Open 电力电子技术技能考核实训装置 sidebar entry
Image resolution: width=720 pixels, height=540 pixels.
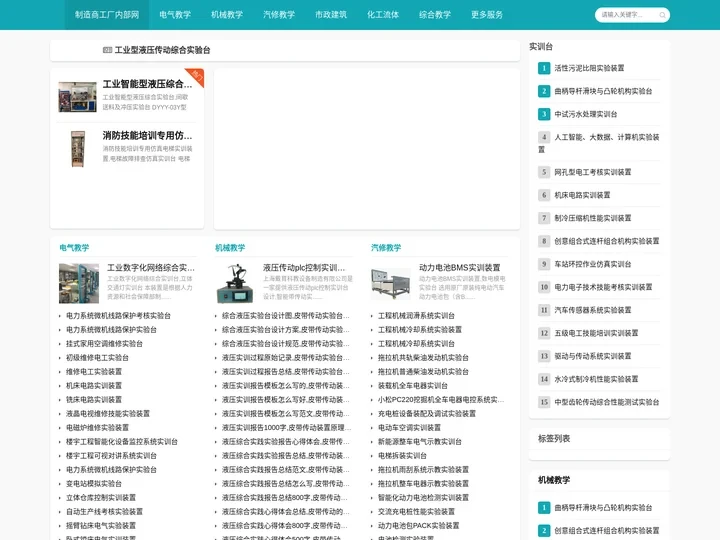pos(603,287)
